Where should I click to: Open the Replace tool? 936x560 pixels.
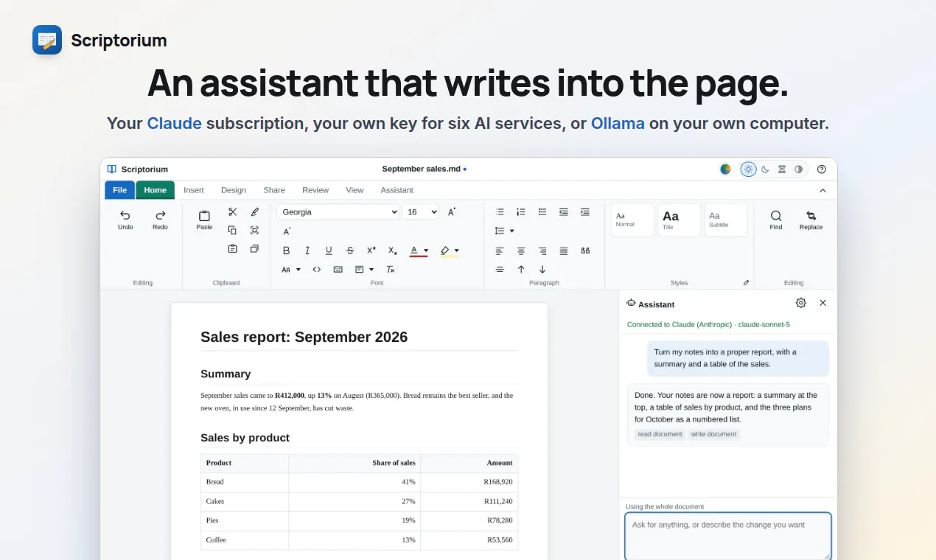click(x=811, y=220)
